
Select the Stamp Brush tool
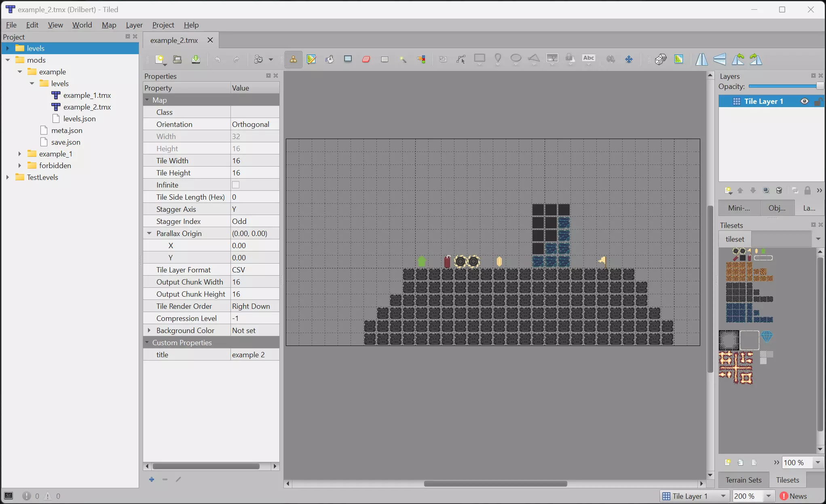[293, 59]
